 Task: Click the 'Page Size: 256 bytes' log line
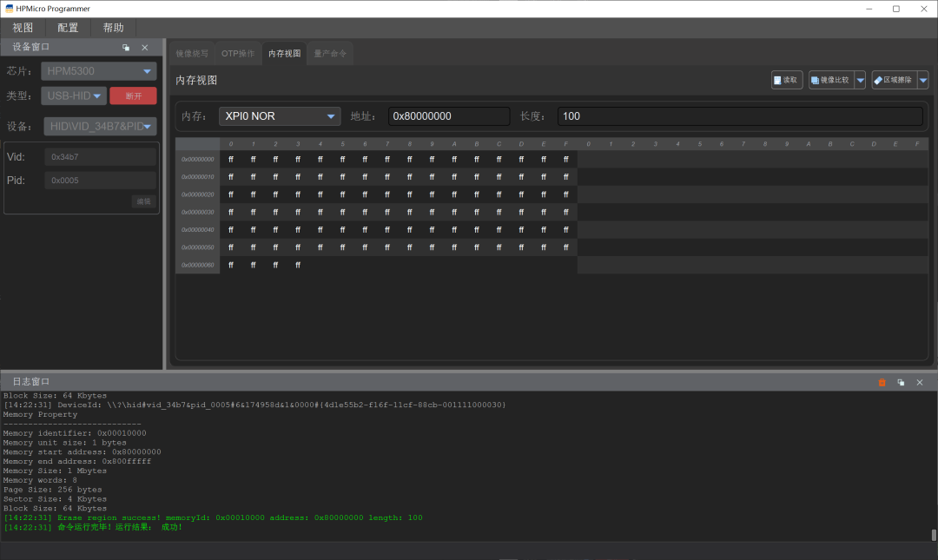(53, 490)
